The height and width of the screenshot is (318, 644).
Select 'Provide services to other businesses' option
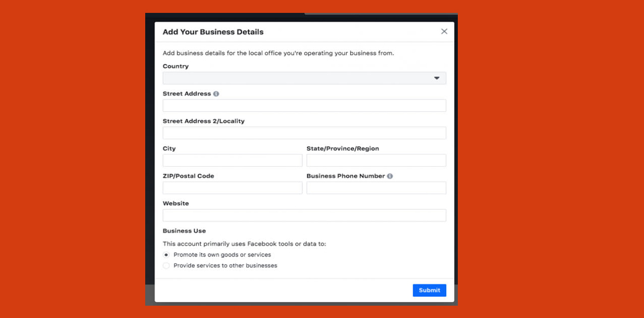166,266
